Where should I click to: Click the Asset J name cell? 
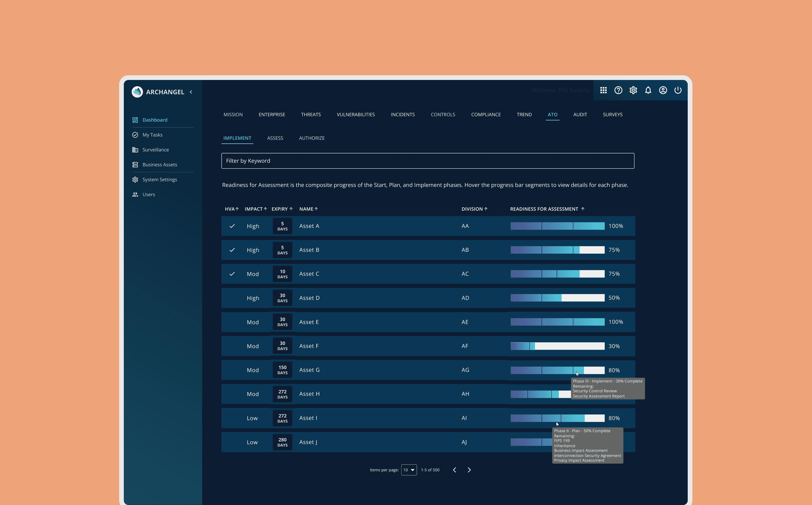[x=308, y=442]
